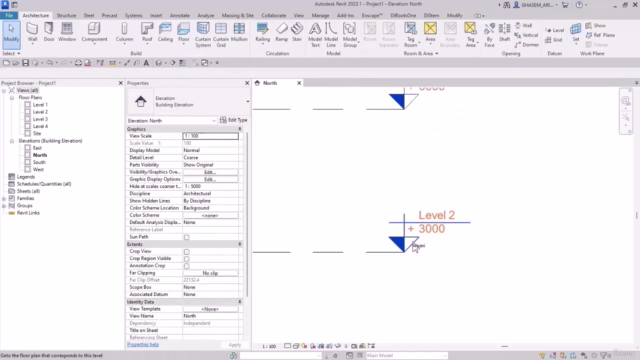Click Edit for Visibility/Graphics Overrides
The height and width of the screenshot is (360, 640).
click(x=210, y=172)
